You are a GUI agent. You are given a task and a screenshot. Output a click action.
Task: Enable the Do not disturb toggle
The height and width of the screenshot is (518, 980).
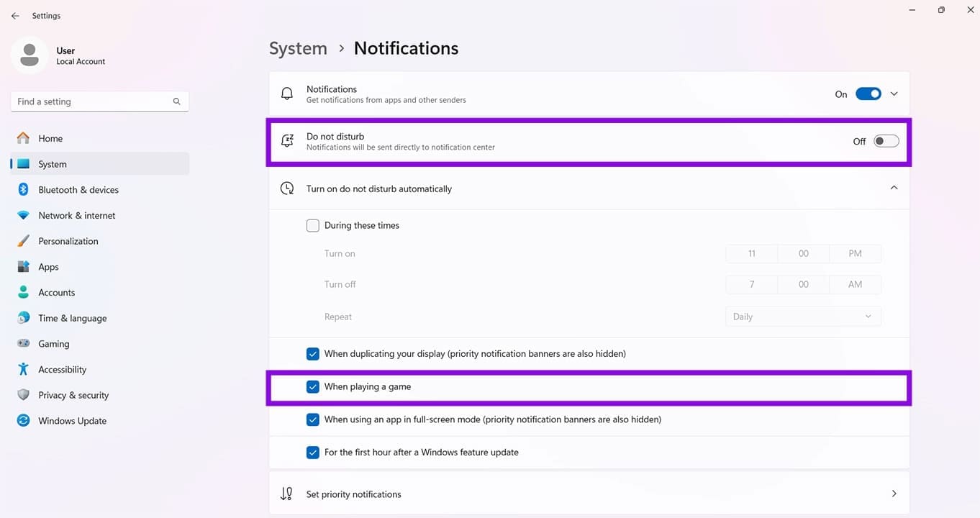point(886,141)
